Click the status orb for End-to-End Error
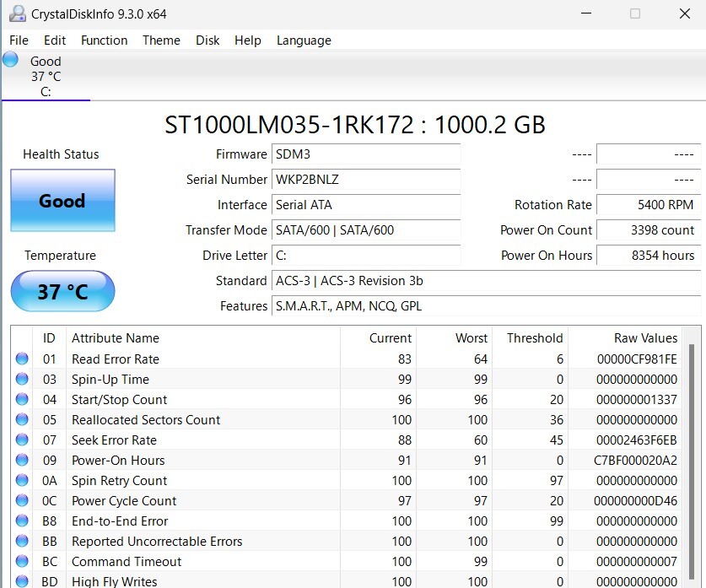Viewport: 706px width, 588px height. (22, 521)
